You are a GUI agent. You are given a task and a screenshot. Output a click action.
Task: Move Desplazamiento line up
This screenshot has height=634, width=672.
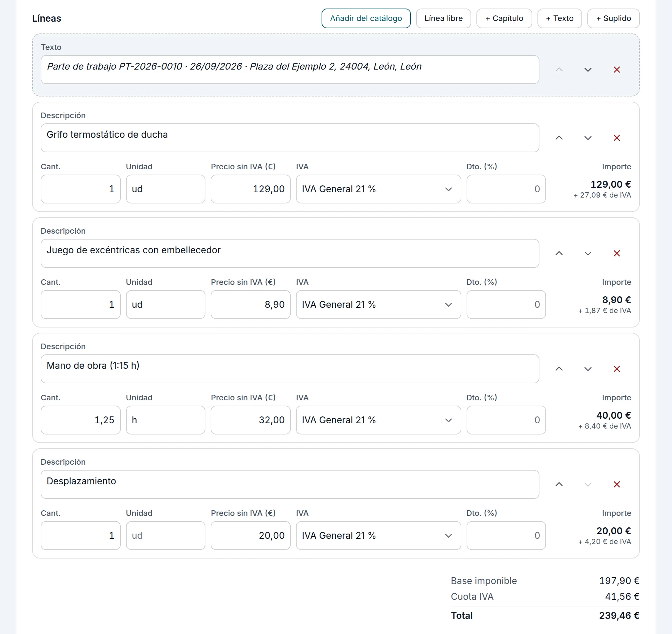559,484
